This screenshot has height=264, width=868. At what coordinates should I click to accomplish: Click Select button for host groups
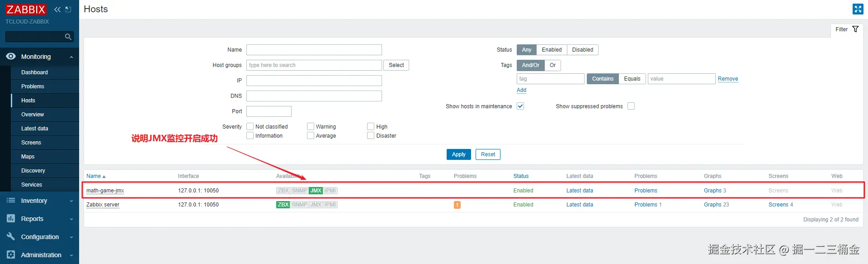[396, 65]
